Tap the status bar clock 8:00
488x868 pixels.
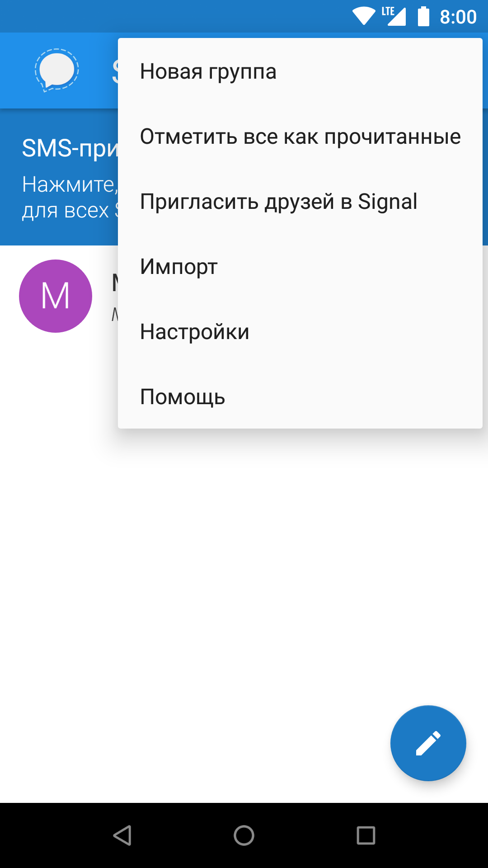tap(458, 17)
